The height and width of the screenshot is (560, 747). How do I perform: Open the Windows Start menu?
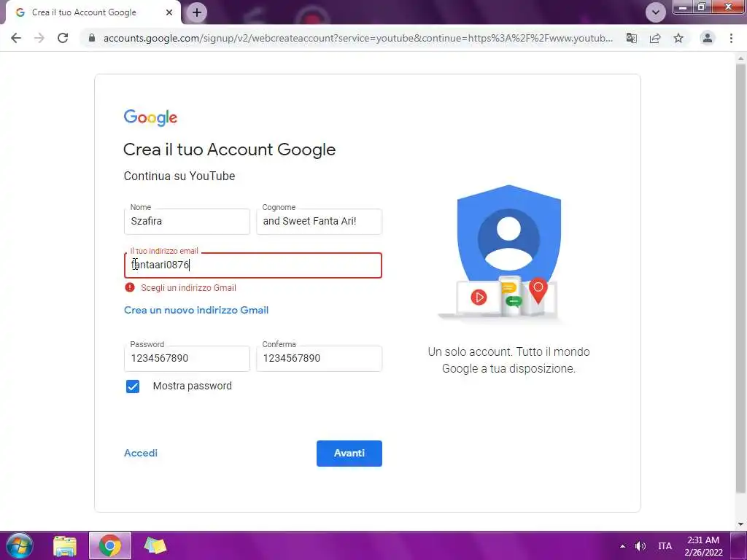20,545
